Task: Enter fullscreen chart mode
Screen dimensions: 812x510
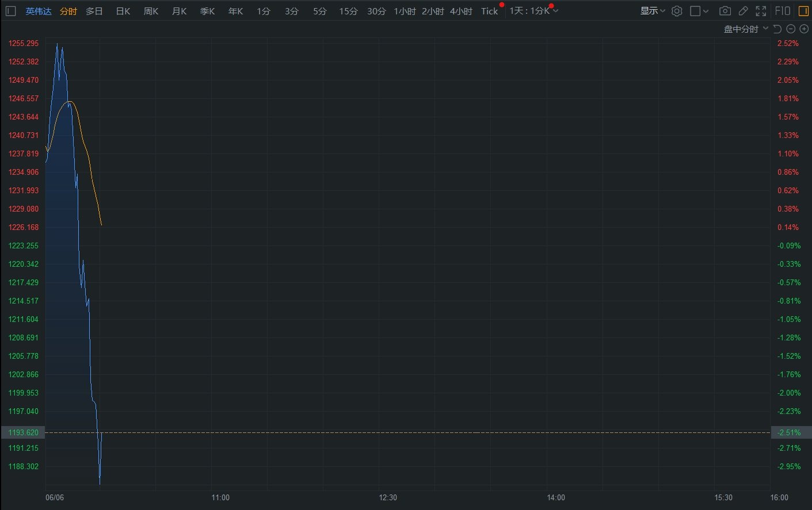Action: point(761,11)
